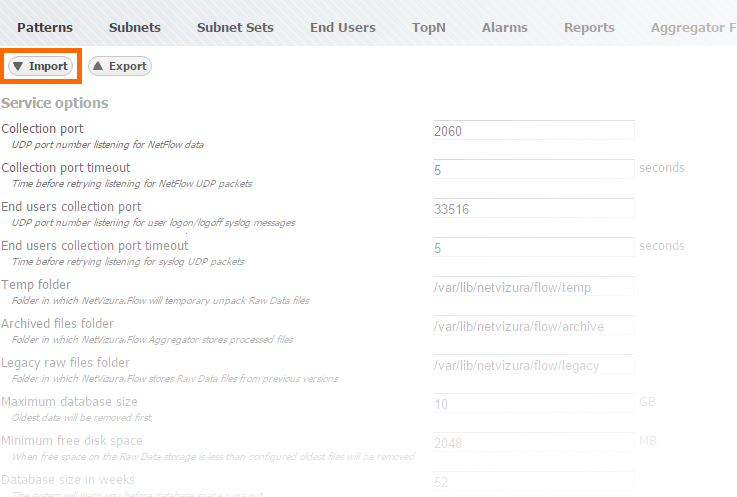
Task: Open the Reports tab
Action: click(589, 27)
